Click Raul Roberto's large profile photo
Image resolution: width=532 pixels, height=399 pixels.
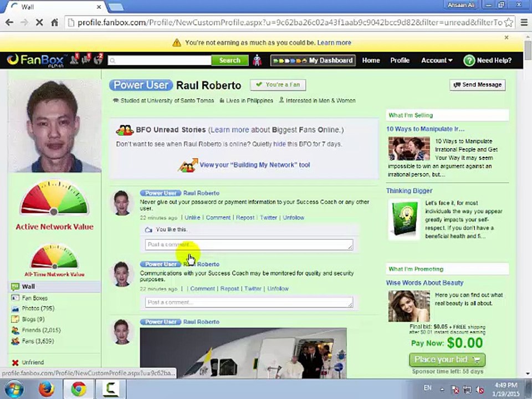point(54,126)
